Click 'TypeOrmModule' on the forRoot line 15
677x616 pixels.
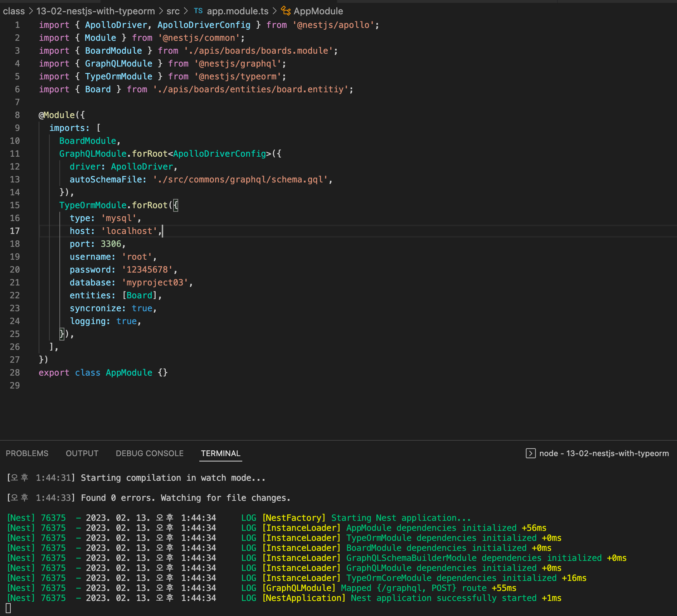93,205
